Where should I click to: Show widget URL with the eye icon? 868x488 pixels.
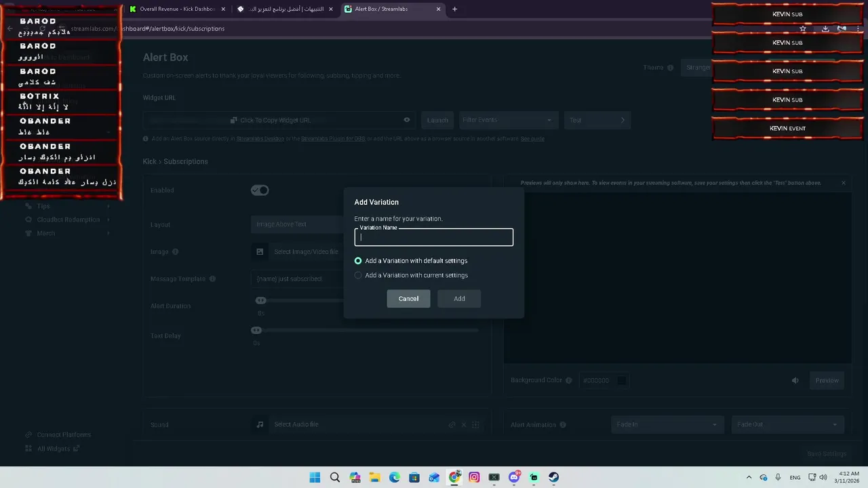[407, 120]
